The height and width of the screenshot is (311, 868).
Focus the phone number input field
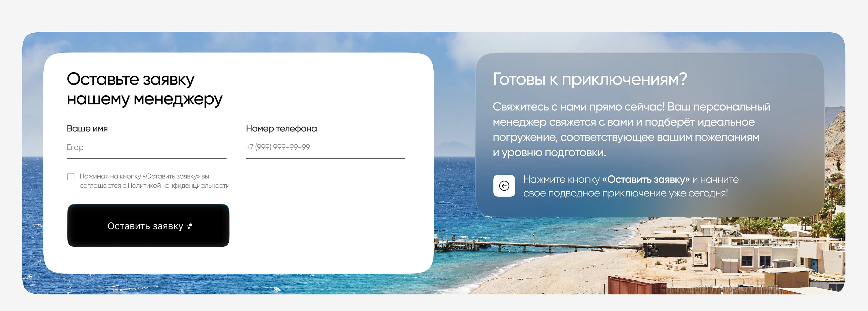click(x=325, y=148)
